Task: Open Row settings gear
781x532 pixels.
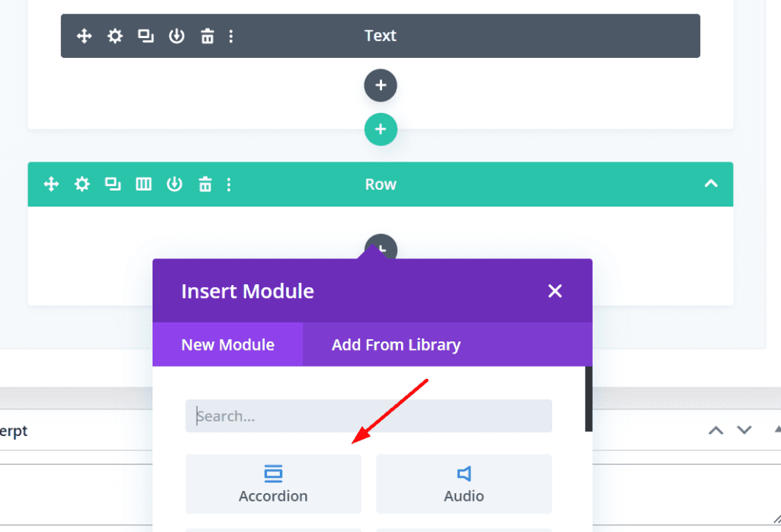Action: click(82, 184)
